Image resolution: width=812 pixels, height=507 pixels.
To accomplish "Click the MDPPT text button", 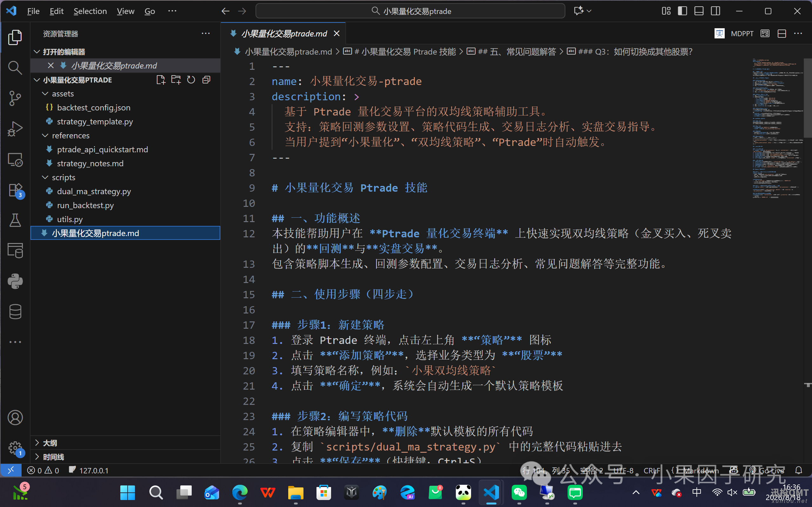I will pos(742,34).
